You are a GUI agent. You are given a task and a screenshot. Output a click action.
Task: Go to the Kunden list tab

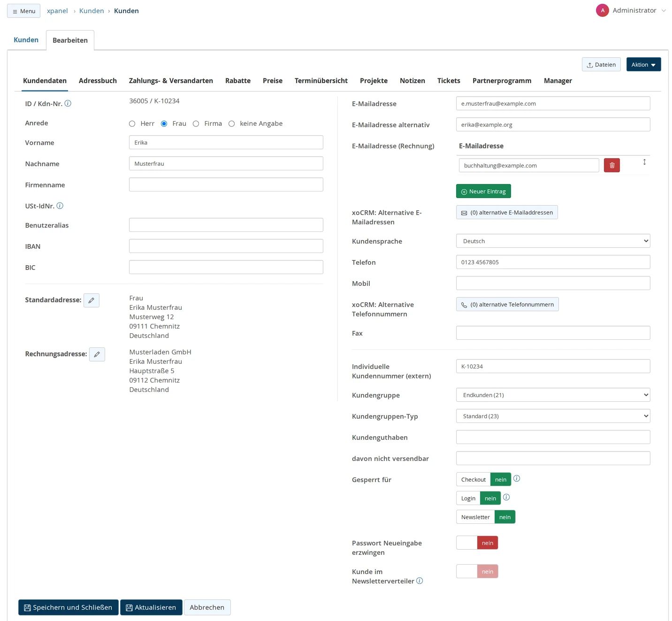point(26,40)
